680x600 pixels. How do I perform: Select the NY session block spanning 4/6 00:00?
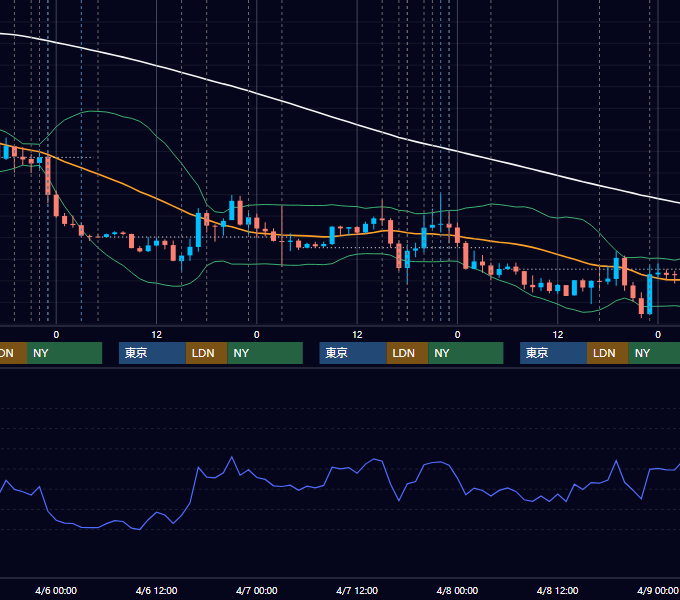pyautogui.click(x=64, y=353)
